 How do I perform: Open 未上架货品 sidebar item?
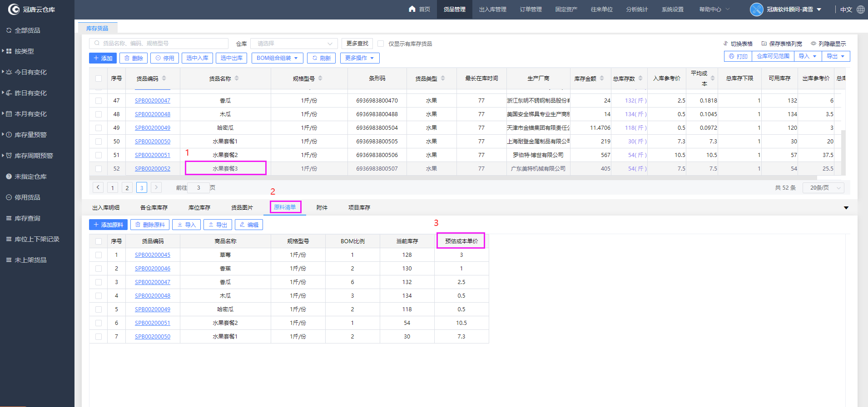[30, 260]
